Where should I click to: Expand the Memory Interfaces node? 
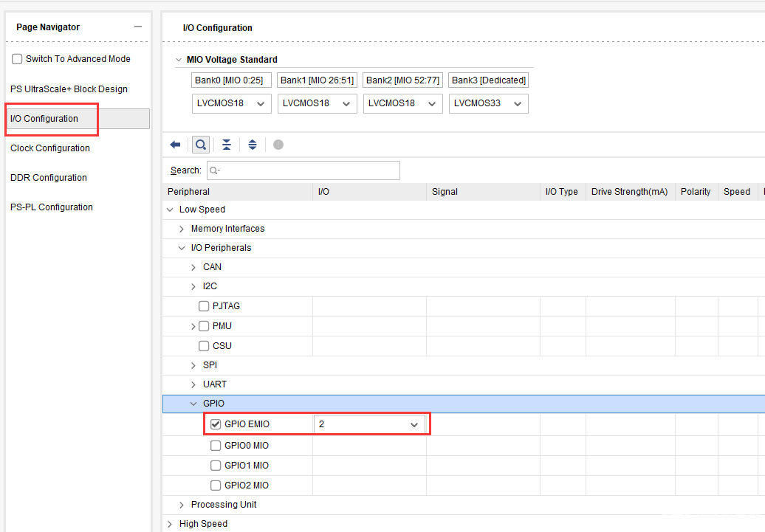(182, 229)
